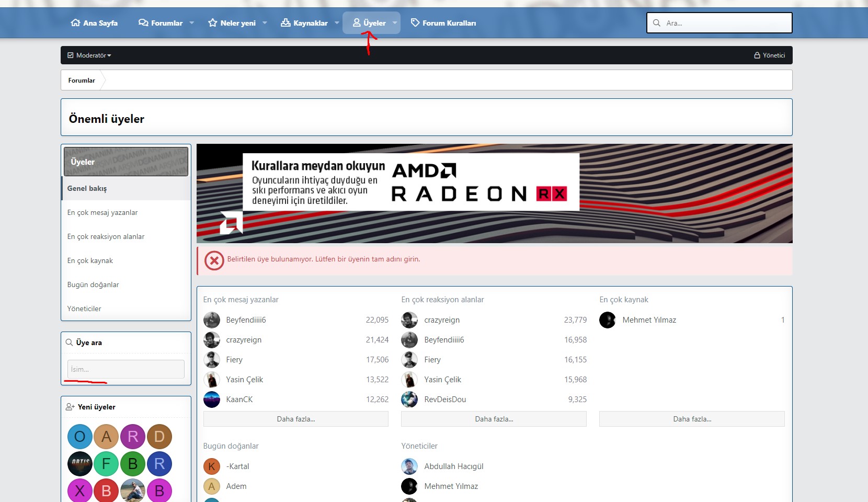Expand the Kaynaklar dropdown arrow
This screenshot has width=868, height=502.
[337, 23]
